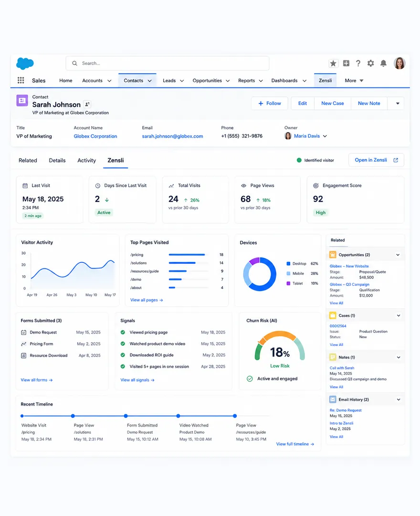
Task: Click the Demo Request form icon
Action: tap(24, 333)
